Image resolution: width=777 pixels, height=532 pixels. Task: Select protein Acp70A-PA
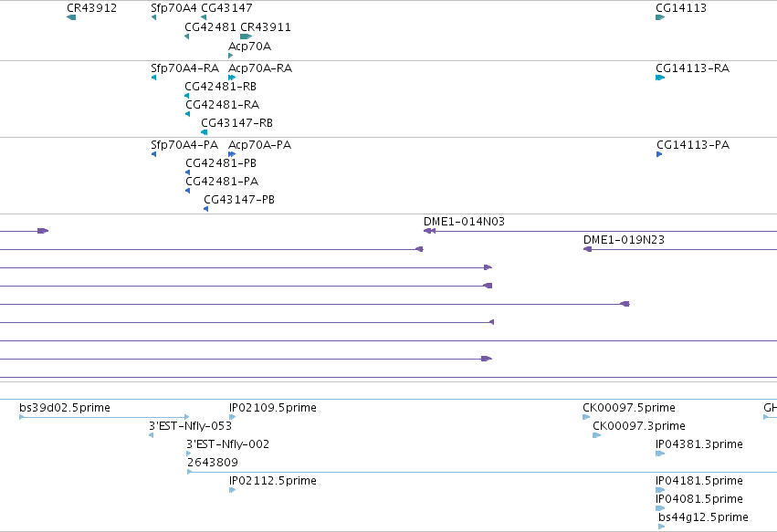tap(259, 145)
